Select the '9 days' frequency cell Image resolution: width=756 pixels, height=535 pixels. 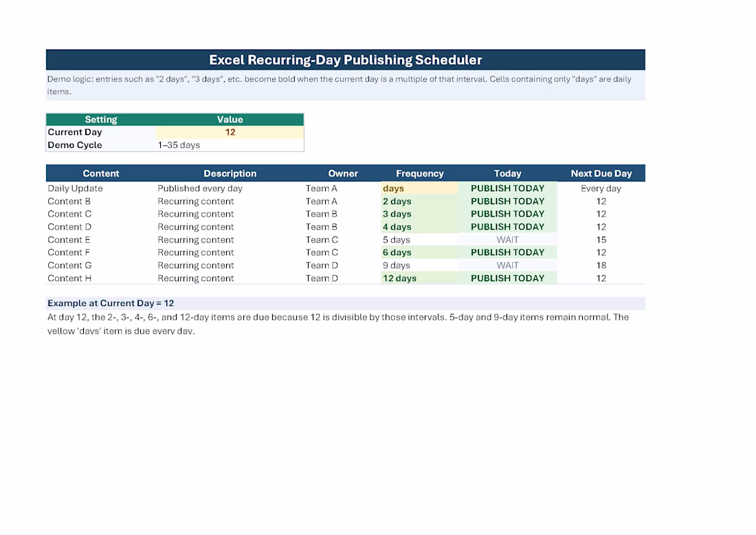(x=419, y=266)
